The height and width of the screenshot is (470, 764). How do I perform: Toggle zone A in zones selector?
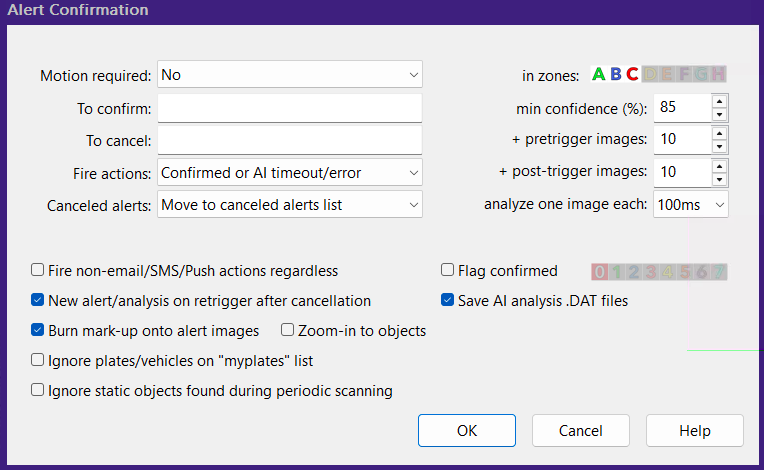point(599,74)
